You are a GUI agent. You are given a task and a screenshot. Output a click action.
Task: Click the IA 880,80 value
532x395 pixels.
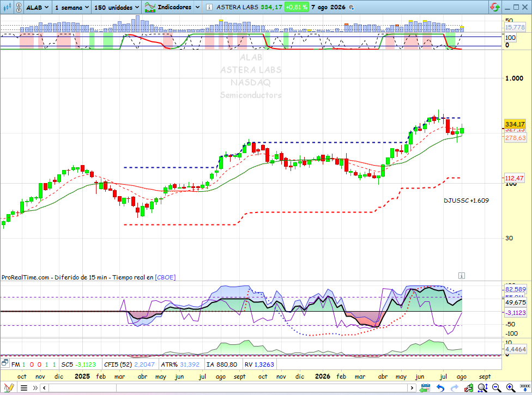[x=221, y=364]
